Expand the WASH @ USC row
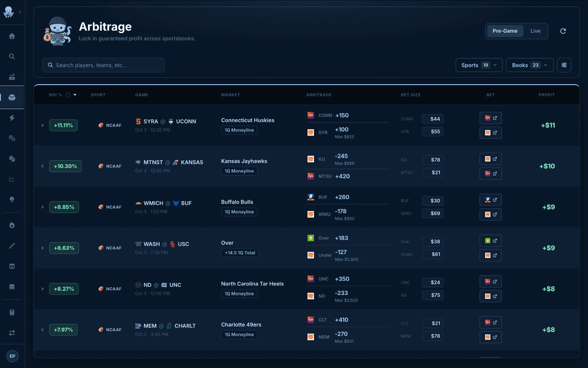The height and width of the screenshot is (368, 588). (x=42, y=248)
